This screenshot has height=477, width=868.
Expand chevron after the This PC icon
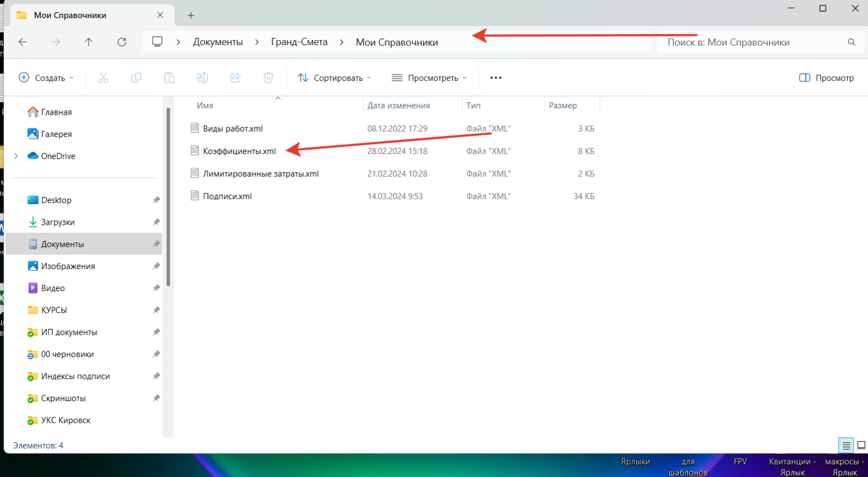(178, 42)
